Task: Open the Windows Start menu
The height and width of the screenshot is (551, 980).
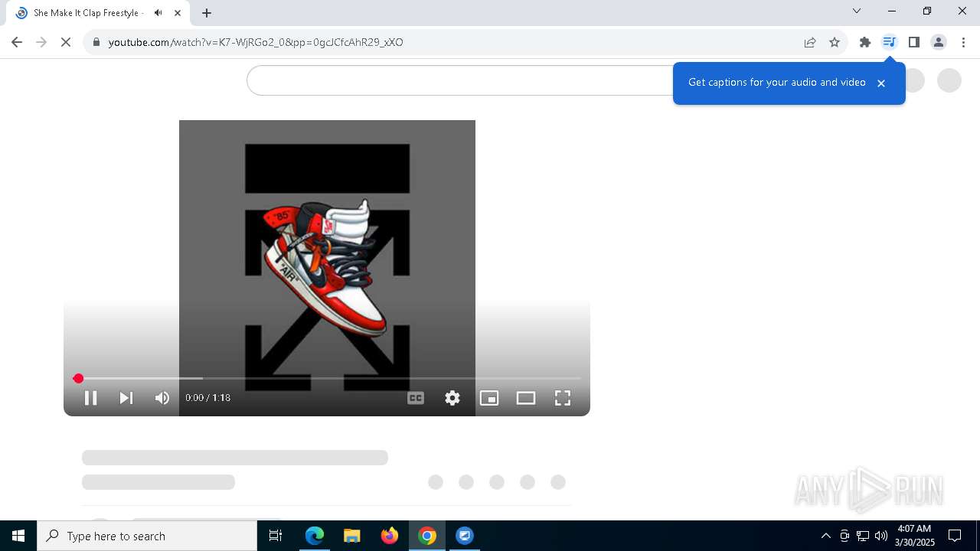Action: [18, 536]
